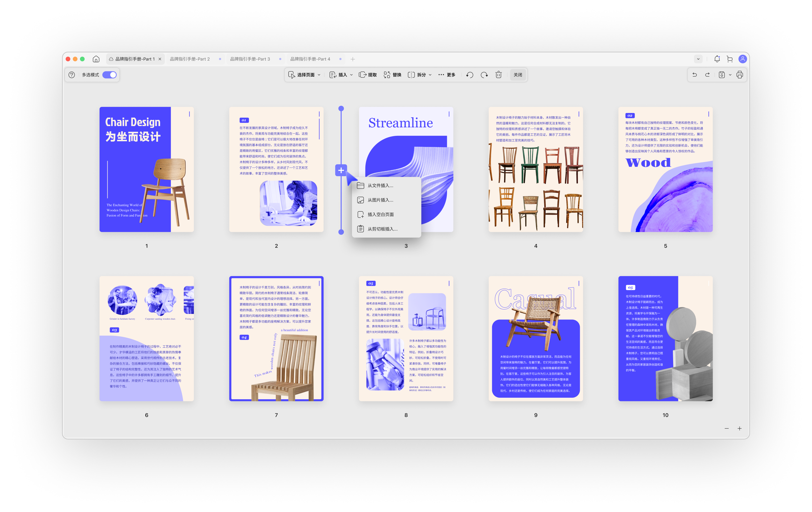
Task: Click the Part 3 tab unsaved dot
Action: pyautogui.click(x=280, y=59)
